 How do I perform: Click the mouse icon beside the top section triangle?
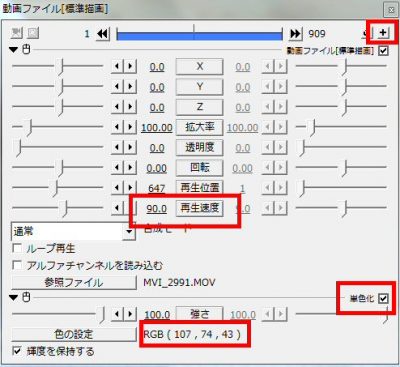coord(26,49)
